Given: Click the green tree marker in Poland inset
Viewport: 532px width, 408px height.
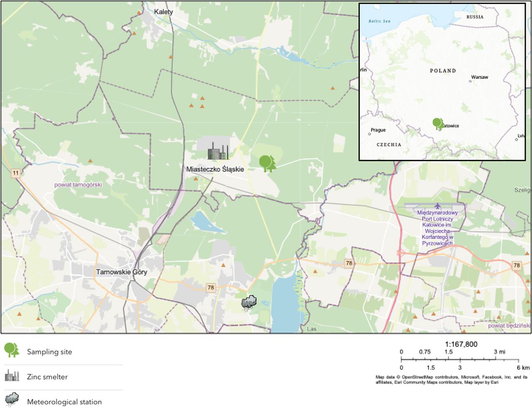Looking at the screenshot, I should (437, 123).
